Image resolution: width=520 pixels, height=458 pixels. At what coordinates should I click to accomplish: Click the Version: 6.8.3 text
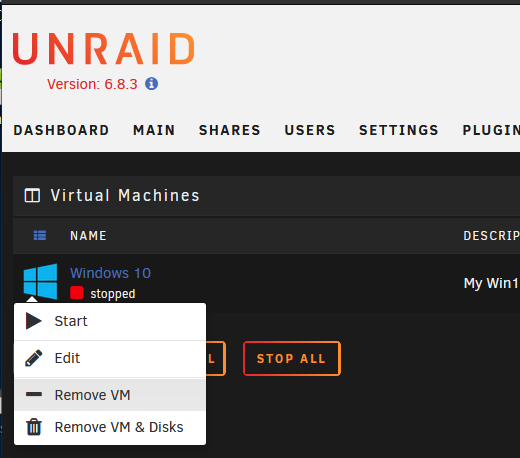pyautogui.click(x=92, y=84)
